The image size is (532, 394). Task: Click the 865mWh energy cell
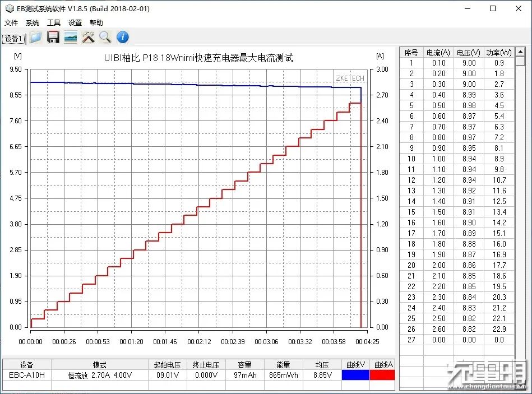pyautogui.click(x=284, y=375)
